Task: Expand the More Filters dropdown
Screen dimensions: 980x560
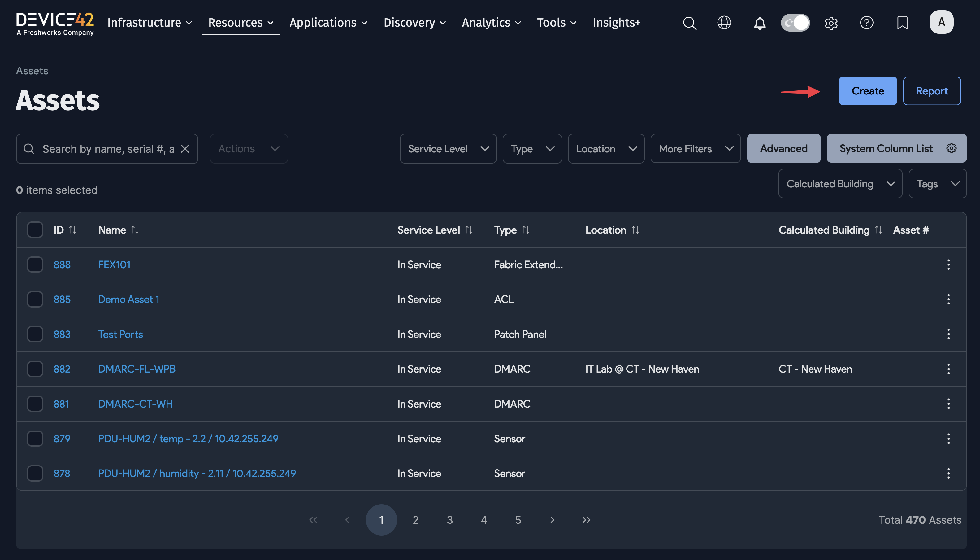Action: click(696, 148)
